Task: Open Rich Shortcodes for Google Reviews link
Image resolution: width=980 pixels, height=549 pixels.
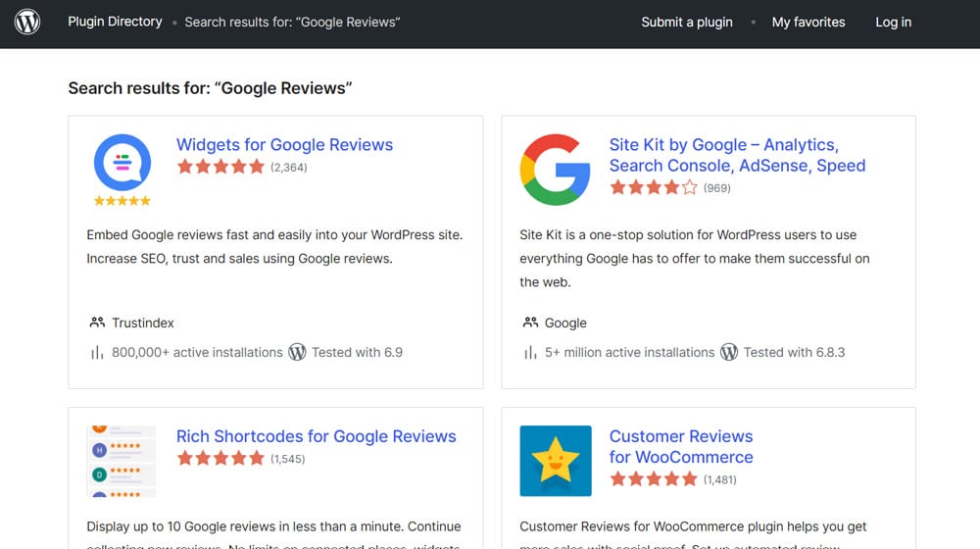Action: [x=316, y=436]
